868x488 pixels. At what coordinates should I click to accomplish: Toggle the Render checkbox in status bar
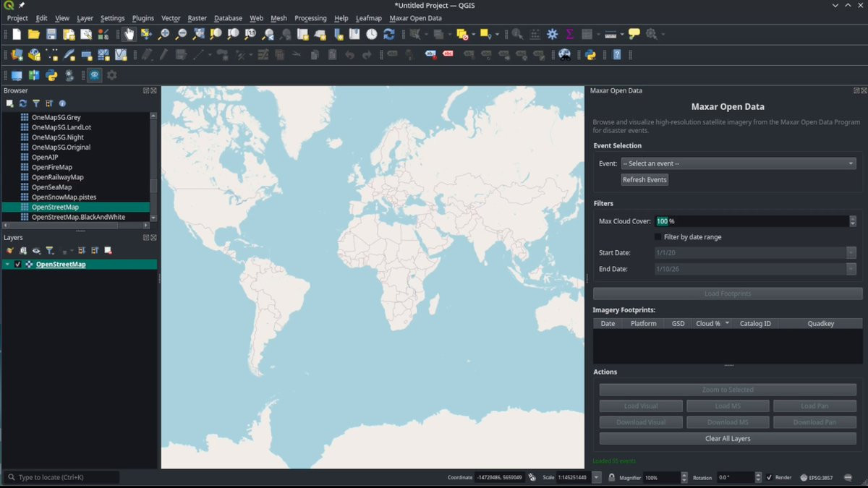(769, 477)
